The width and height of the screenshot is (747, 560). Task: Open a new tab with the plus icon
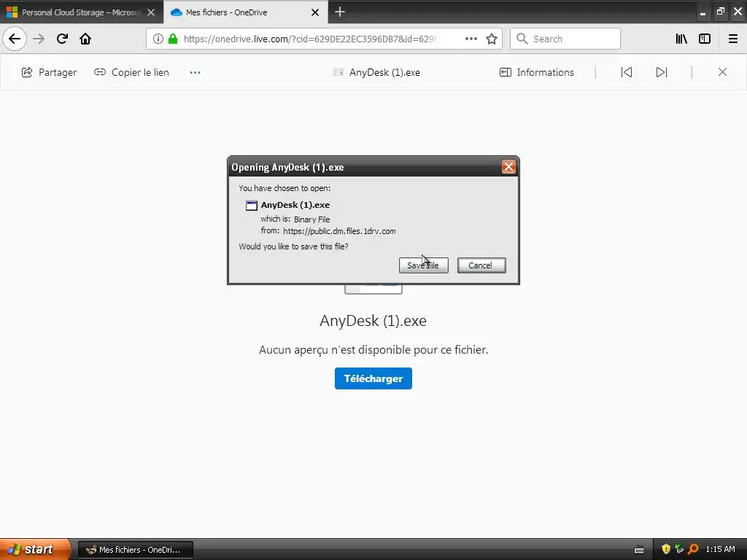tap(340, 12)
